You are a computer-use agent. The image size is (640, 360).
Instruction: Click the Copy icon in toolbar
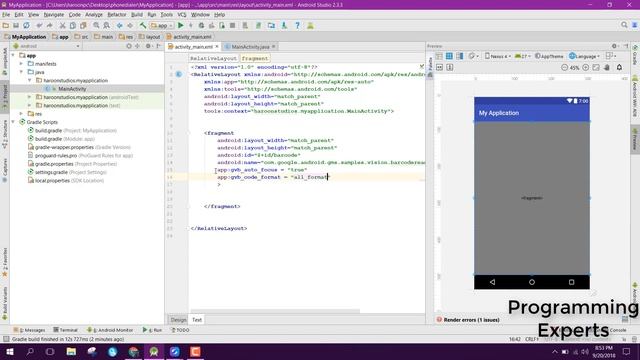pyautogui.click(x=73, y=25)
